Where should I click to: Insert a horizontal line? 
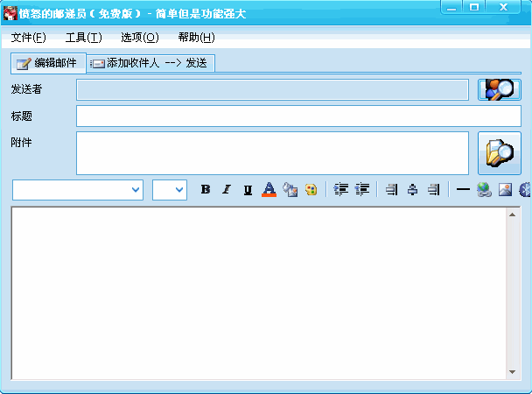tap(463, 189)
